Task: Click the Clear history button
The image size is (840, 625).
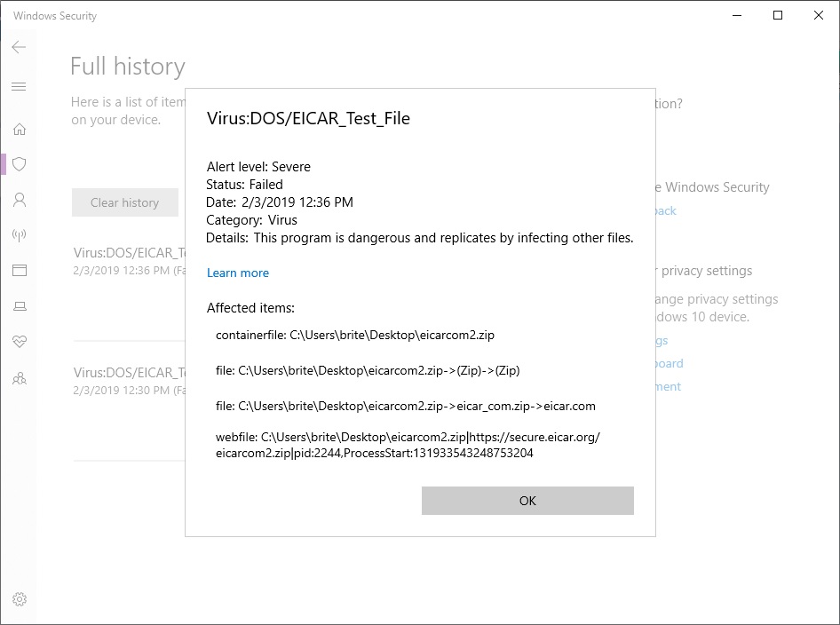Action: click(x=124, y=202)
